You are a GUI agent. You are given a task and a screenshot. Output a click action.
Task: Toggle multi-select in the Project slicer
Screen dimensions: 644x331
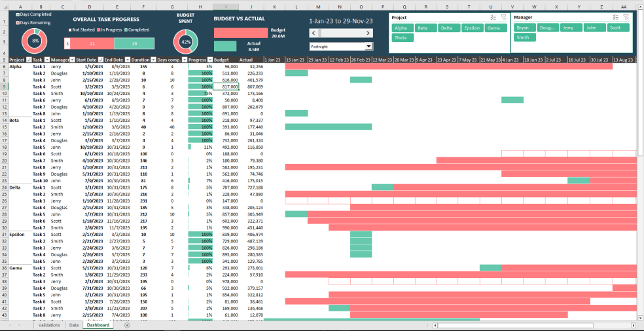[493, 17]
